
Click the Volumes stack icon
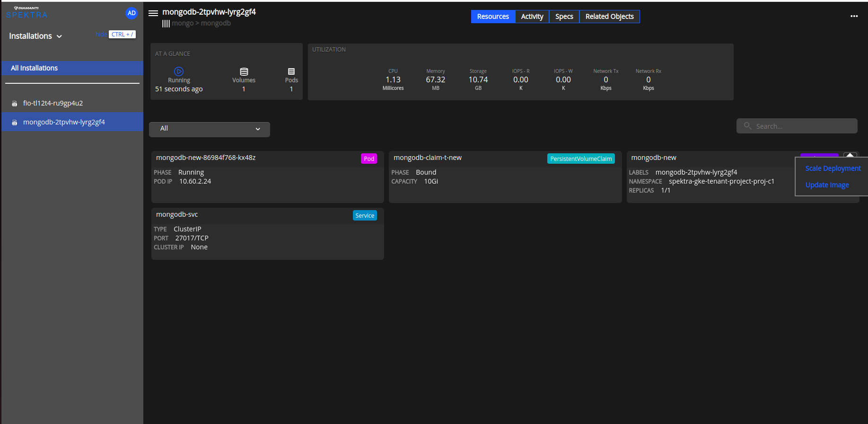(244, 71)
